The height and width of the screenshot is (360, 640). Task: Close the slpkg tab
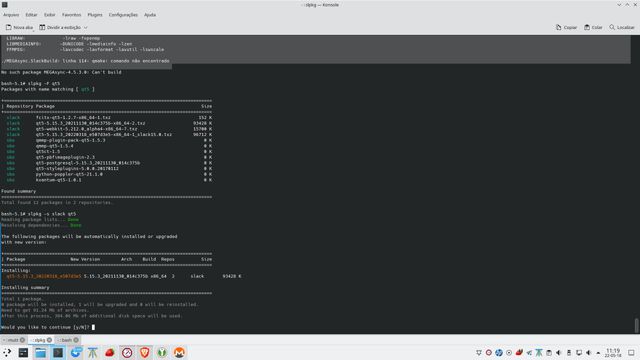pos(49,340)
